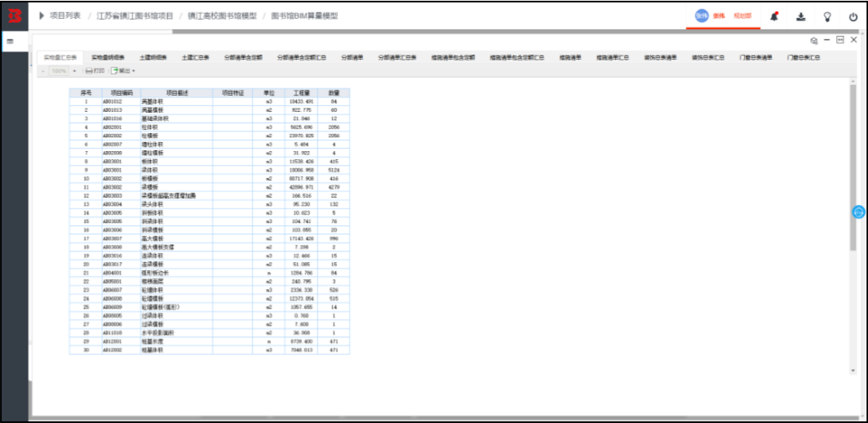The height and width of the screenshot is (423, 868).
Task: Maximize the report panel
Action: pos(840,40)
